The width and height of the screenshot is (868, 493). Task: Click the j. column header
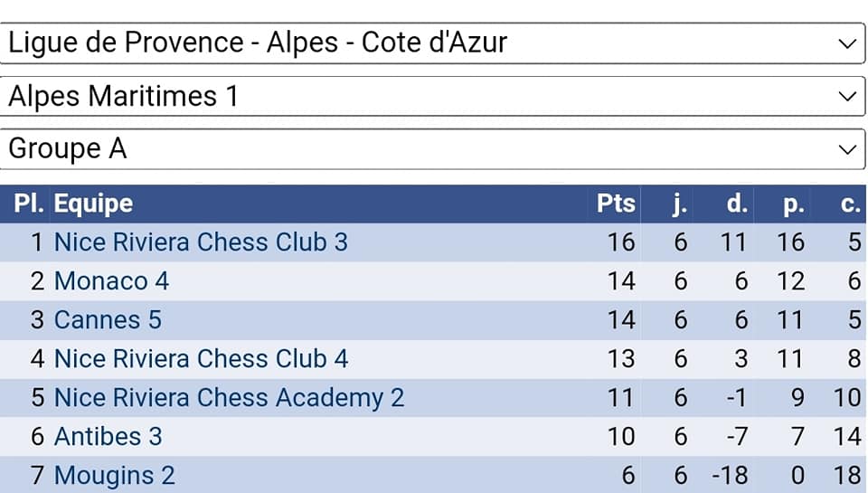pos(680,204)
